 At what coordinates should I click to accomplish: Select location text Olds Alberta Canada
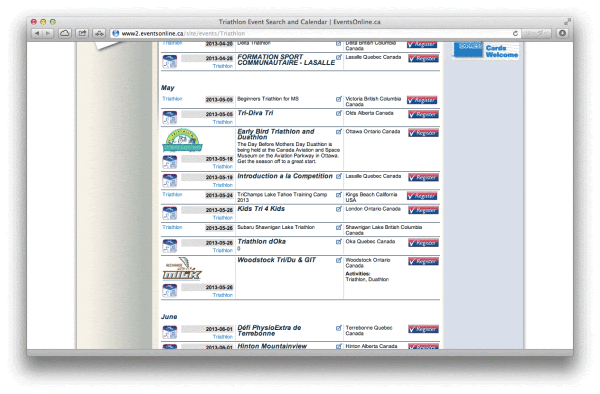coord(369,113)
